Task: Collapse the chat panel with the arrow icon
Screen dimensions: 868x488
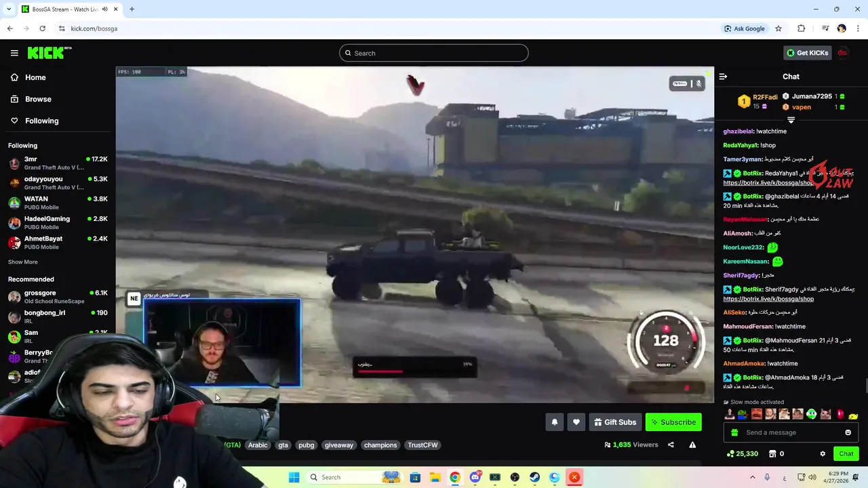Action: pyautogui.click(x=723, y=77)
